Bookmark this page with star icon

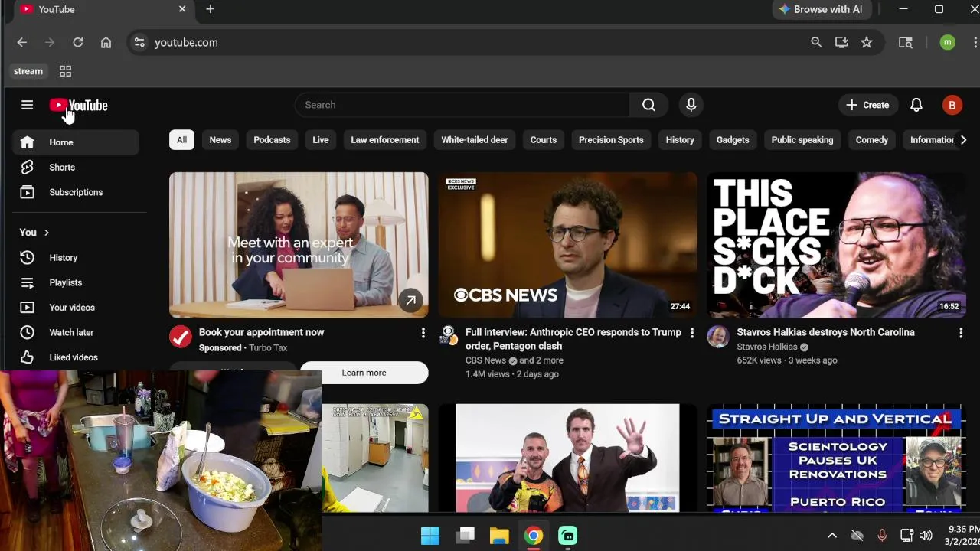[866, 43]
